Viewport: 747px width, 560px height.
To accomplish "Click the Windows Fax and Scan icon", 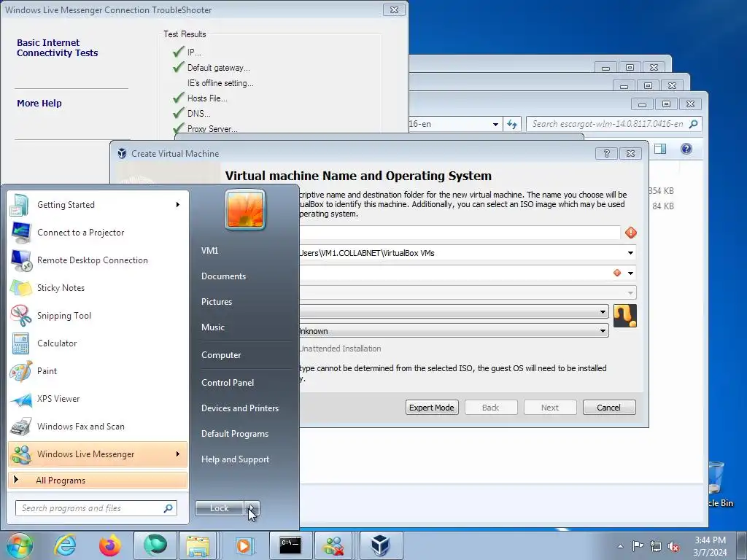I will click(x=21, y=427).
